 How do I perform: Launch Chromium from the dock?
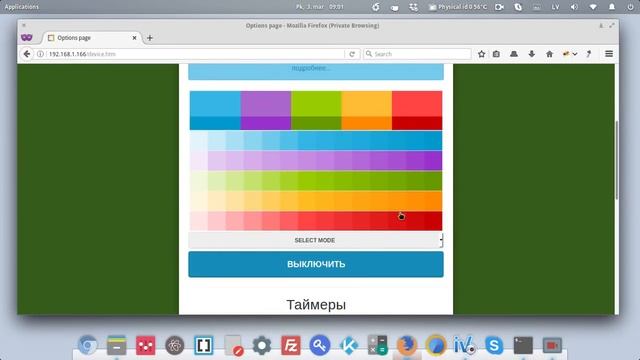(x=87, y=345)
